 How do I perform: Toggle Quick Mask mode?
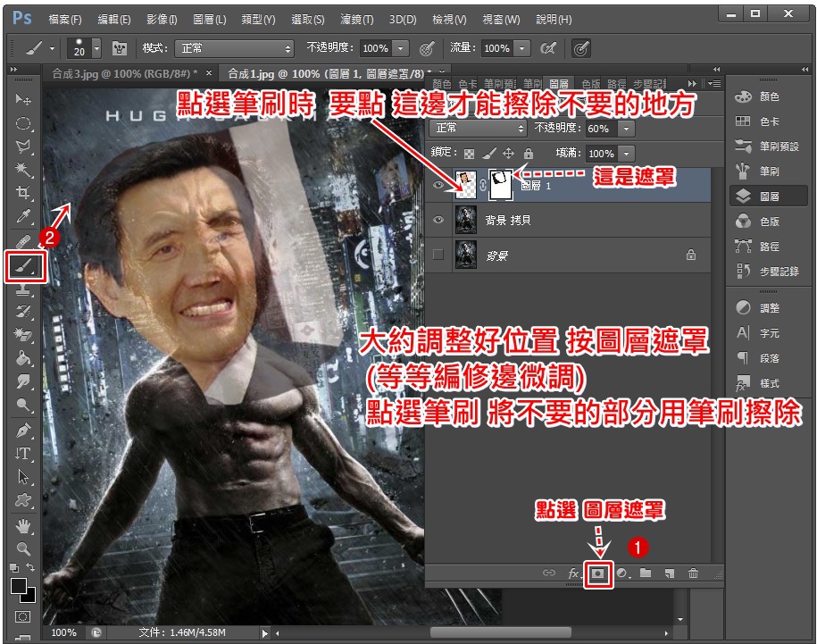point(22,617)
